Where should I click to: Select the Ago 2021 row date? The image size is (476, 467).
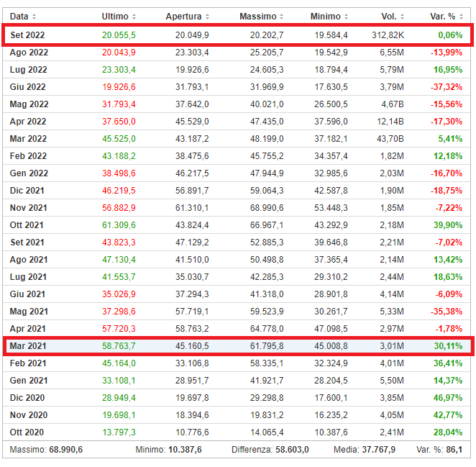29,260
